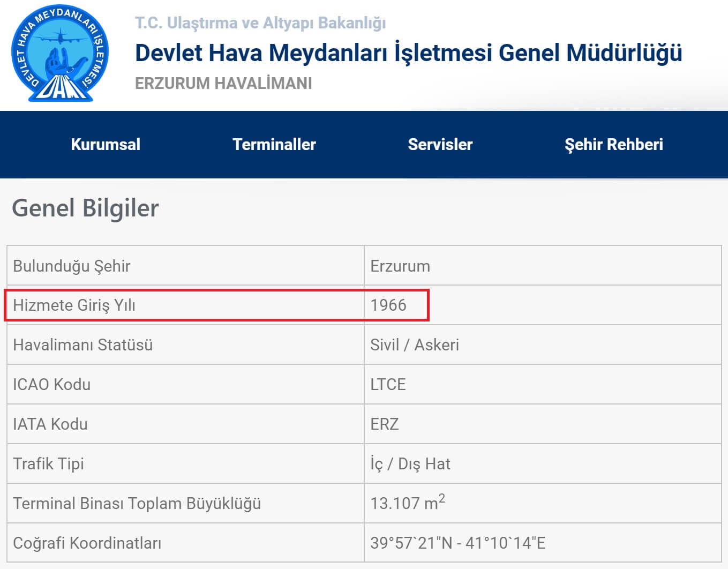Click the geographic coordinates value

click(x=457, y=543)
